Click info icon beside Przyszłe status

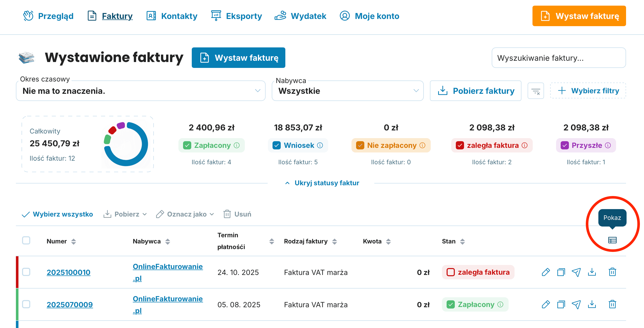[x=608, y=146]
